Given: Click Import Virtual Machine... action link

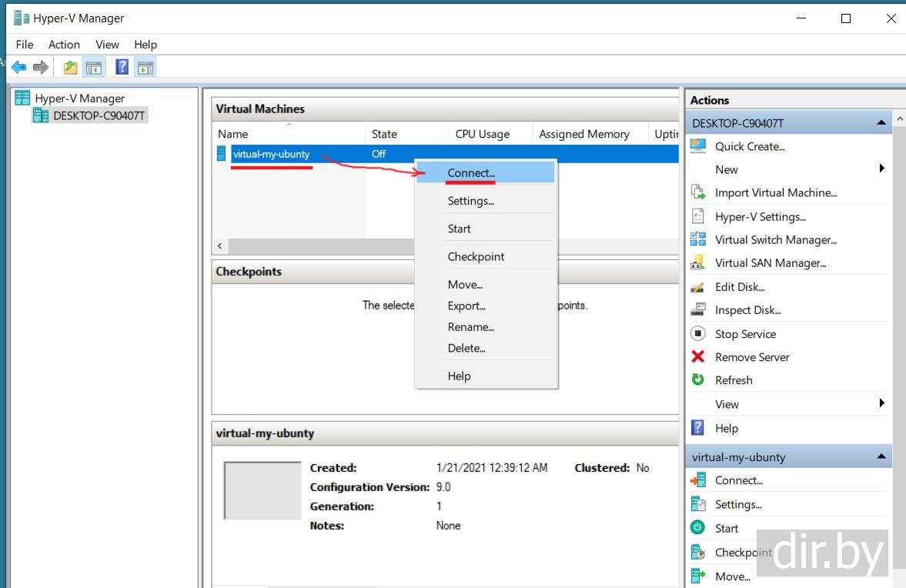Looking at the screenshot, I should point(775,193).
